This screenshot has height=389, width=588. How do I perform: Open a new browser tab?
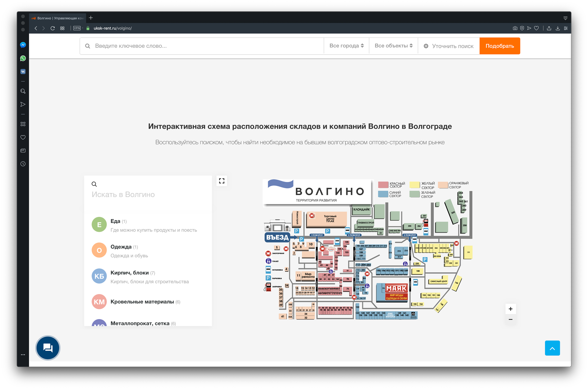(91, 18)
